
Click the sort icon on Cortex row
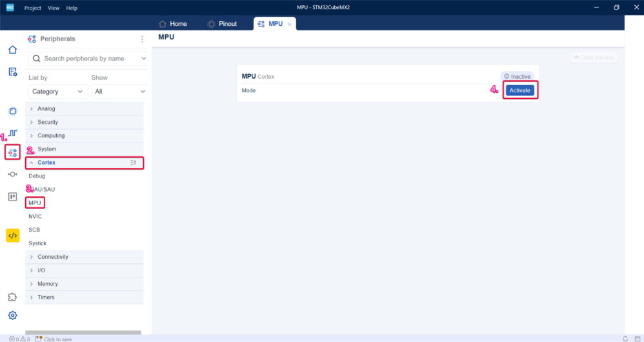pos(133,163)
